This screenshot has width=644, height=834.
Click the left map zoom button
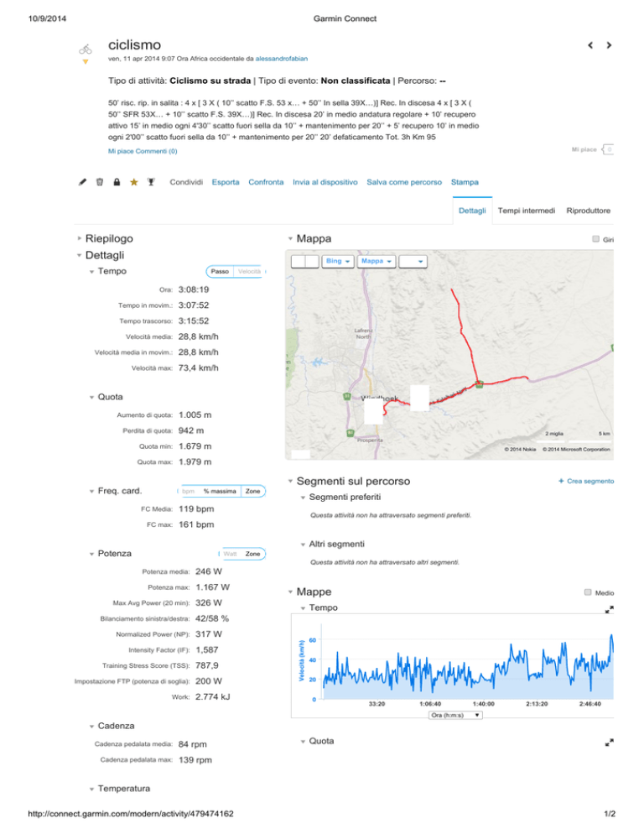point(299,261)
